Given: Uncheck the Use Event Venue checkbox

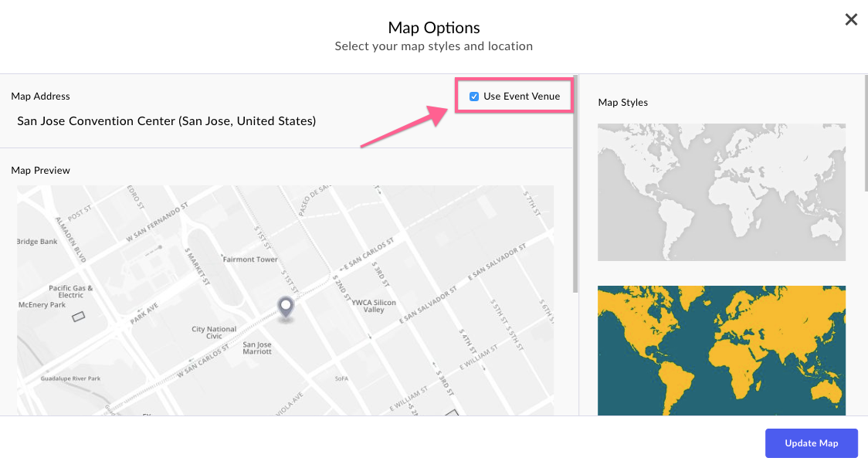Looking at the screenshot, I should click(474, 97).
